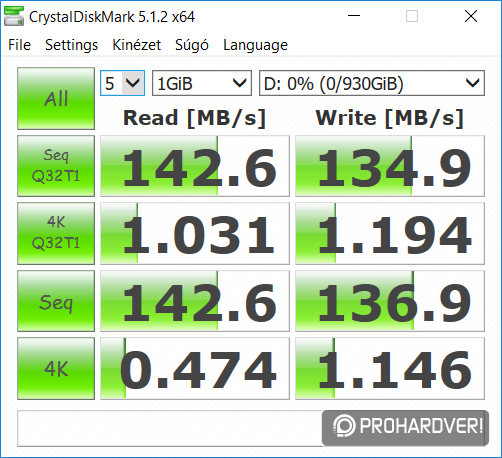Open the Súgó menu
This screenshot has width=502, height=458.
(192, 45)
